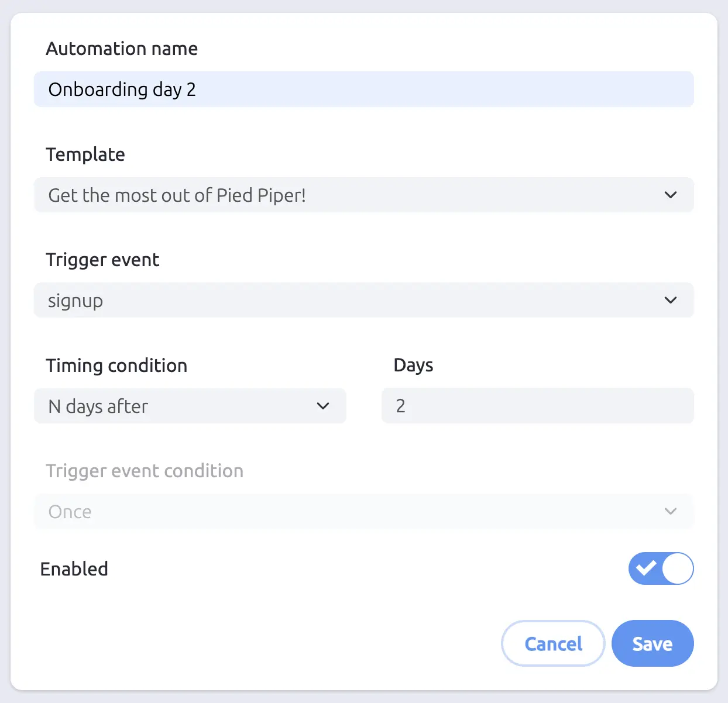Click the chevron arrow next to N days after

[323, 406]
